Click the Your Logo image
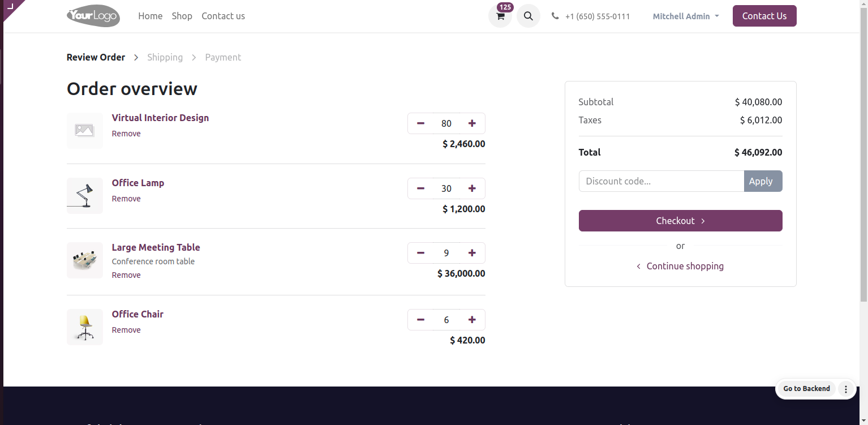The image size is (868, 425). [93, 16]
